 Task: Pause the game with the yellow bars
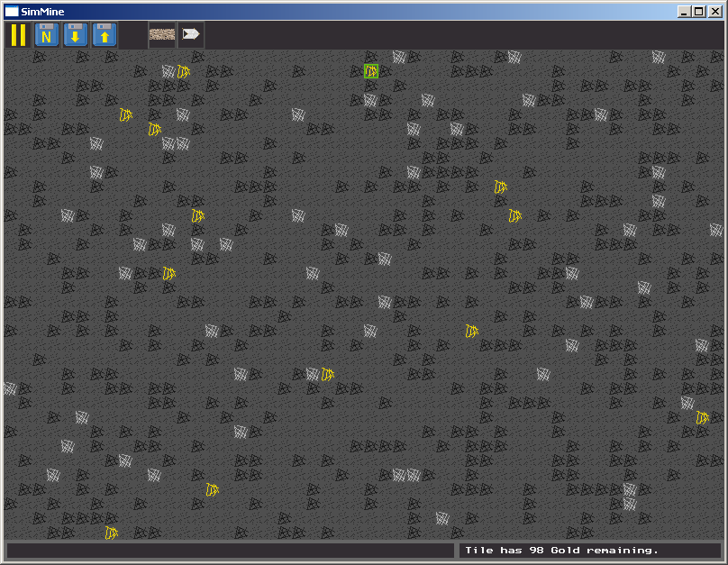(x=18, y=35)
